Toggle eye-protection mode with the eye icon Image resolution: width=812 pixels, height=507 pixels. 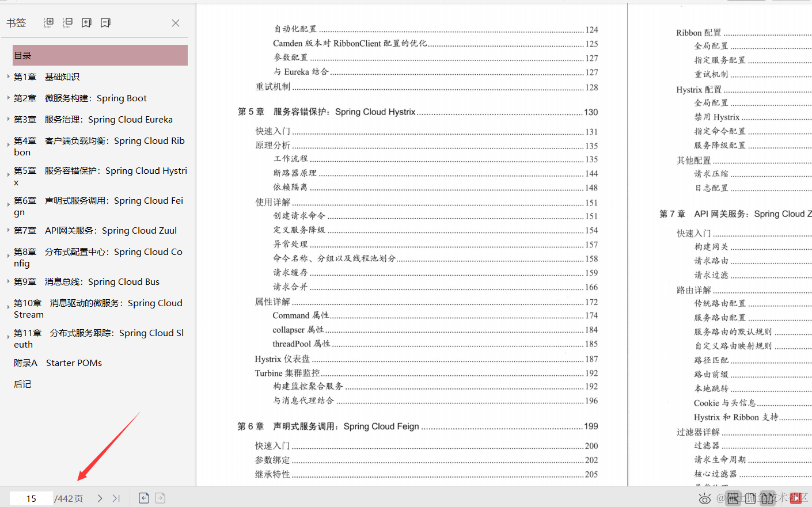(706, 498)
